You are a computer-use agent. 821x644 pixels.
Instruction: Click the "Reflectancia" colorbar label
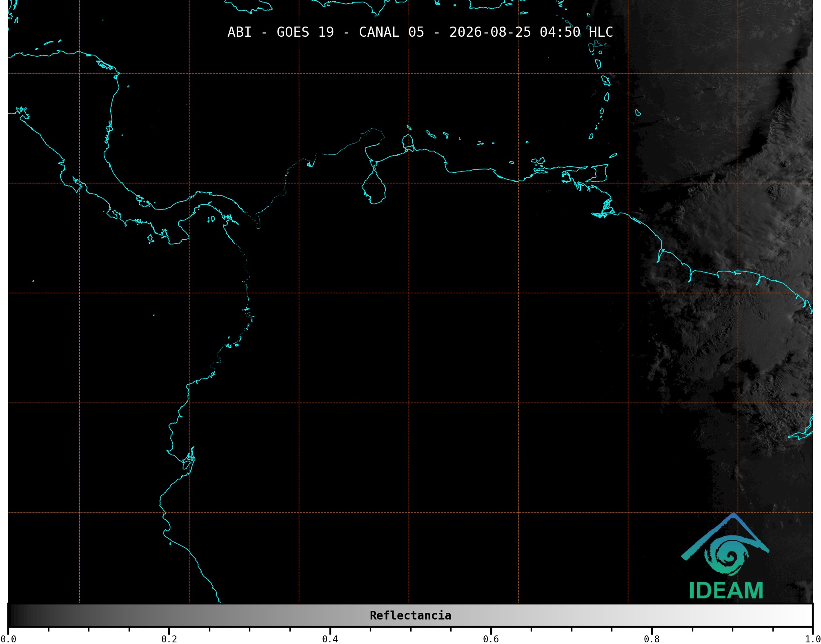coord(410,615)
